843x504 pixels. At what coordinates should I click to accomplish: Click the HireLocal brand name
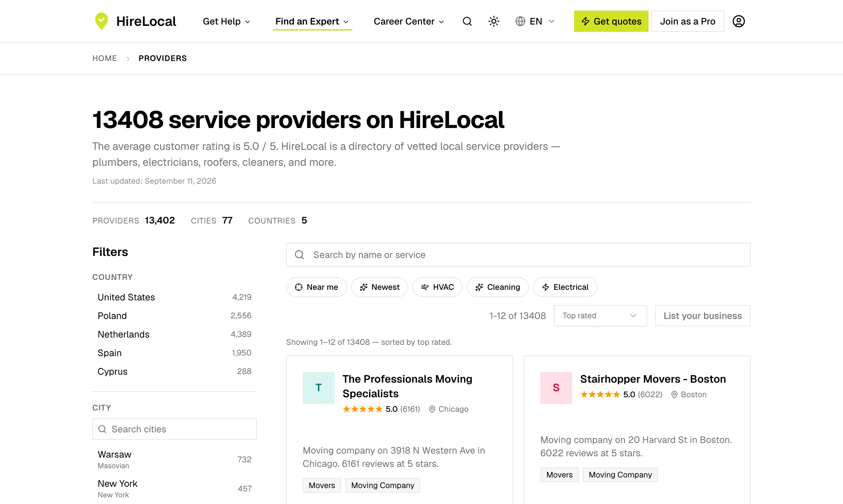point(146,22)
